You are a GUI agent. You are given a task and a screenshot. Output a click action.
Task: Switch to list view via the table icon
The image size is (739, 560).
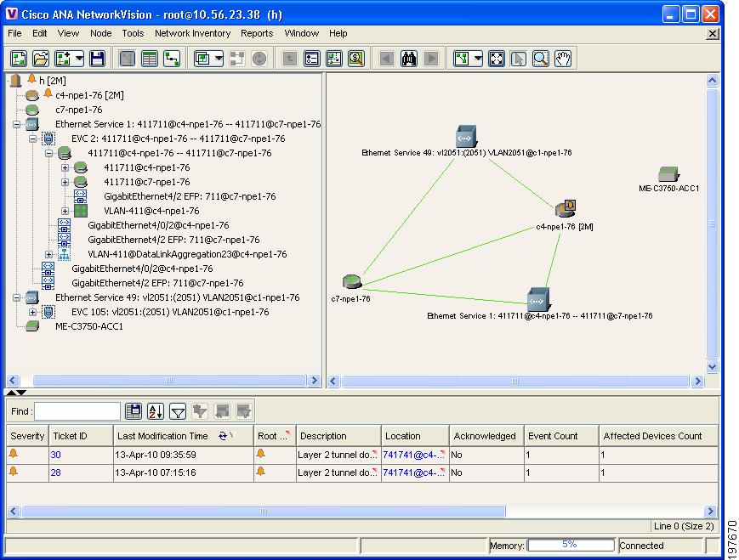point(150,59)
